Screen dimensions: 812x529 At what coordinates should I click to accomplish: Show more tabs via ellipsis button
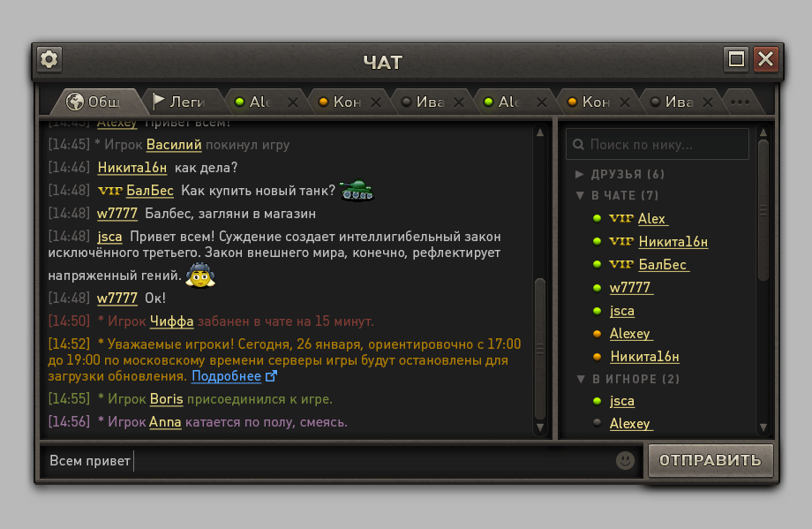tap(740, 102)
